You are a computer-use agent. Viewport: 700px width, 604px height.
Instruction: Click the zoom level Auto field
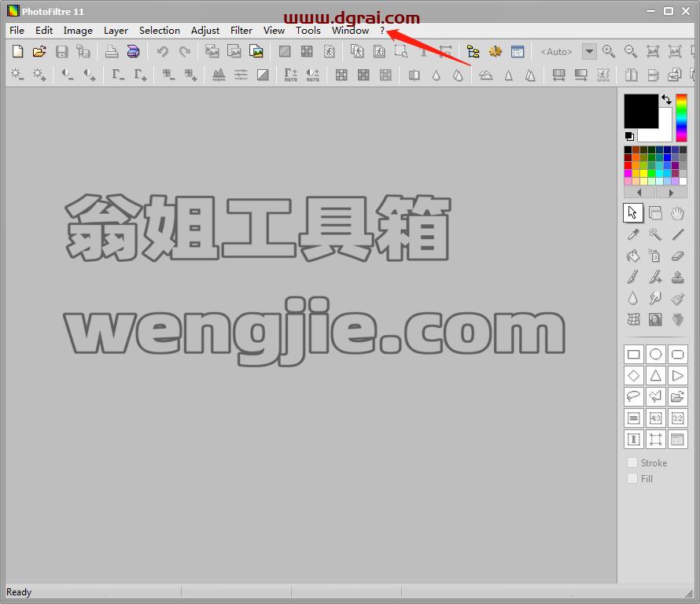[x=557, y=51]
